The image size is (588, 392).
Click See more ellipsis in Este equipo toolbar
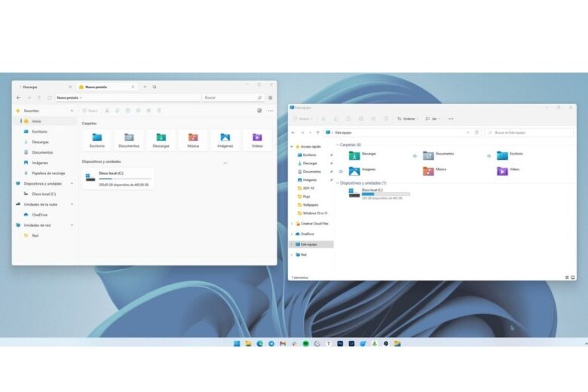451,119
